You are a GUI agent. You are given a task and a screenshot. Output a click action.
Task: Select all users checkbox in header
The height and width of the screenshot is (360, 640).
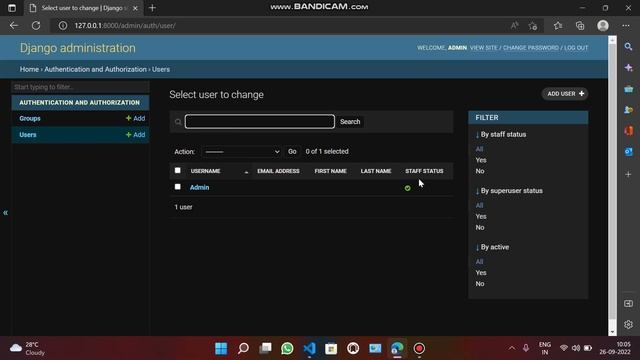click(178, 171)
